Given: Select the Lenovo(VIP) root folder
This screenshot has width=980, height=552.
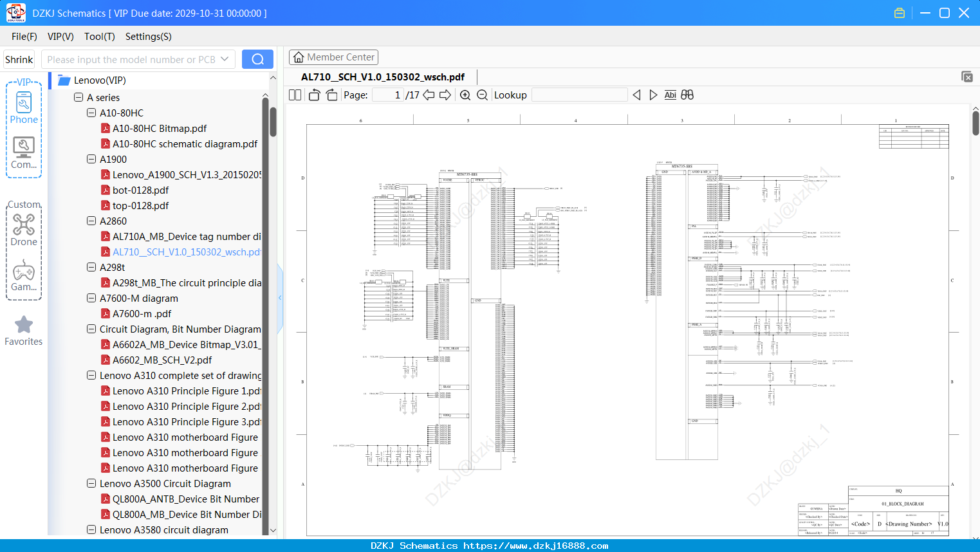Looking at the screenshot, I should [100, 80].
